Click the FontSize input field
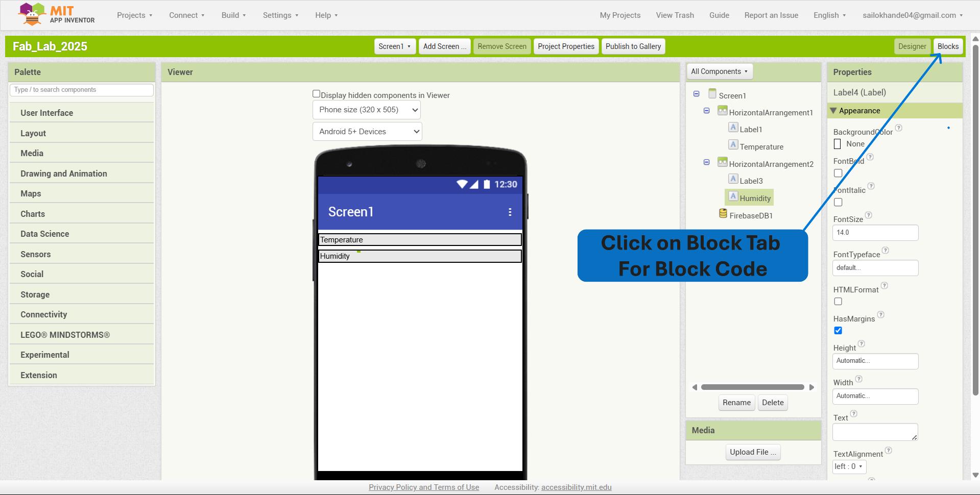The image size is (980, 495). [875, 233]
